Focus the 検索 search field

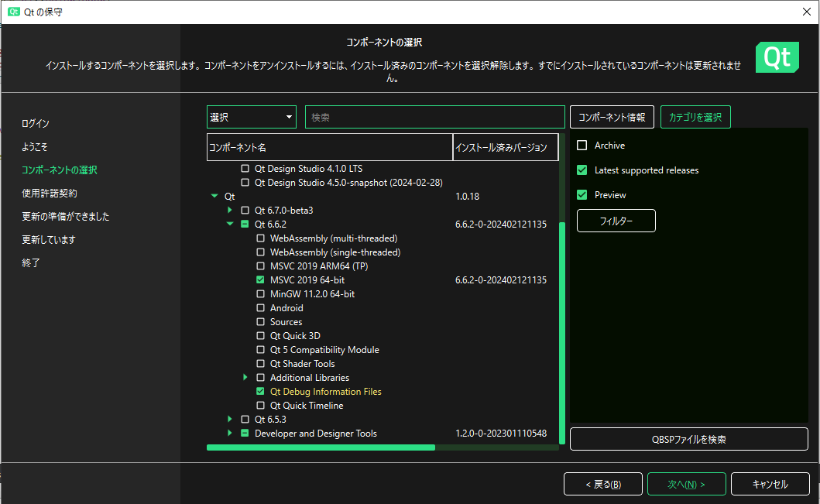pos(435,117)
